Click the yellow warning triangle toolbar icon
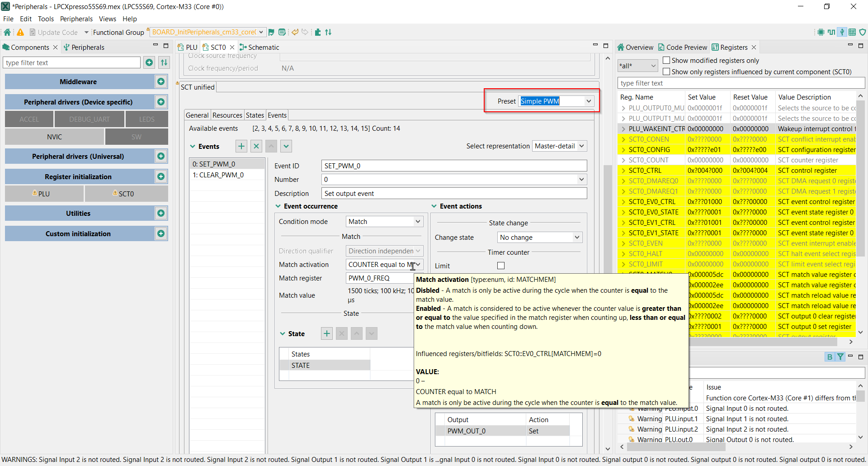Image resolution: width=868 pixels, height=466 pixels. click(x=20, y=32)
